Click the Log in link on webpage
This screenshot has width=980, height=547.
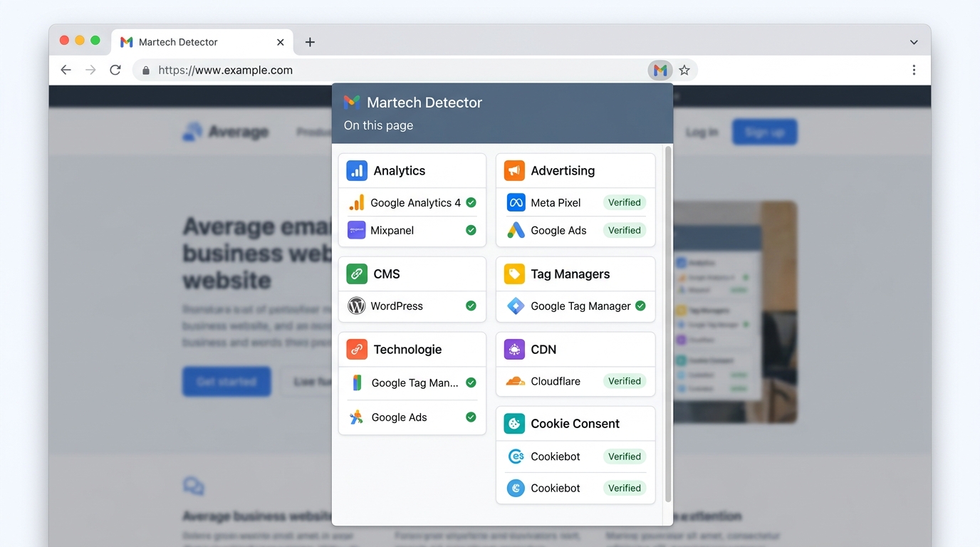(702, 132)
